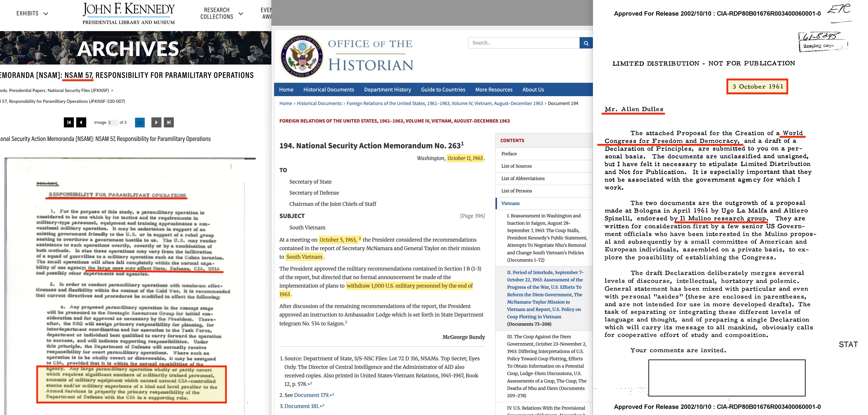Click the "STAT" margin label in CIA document
Image resolution: width=868 pixels, height=415 pixels.
pos(848,345)
